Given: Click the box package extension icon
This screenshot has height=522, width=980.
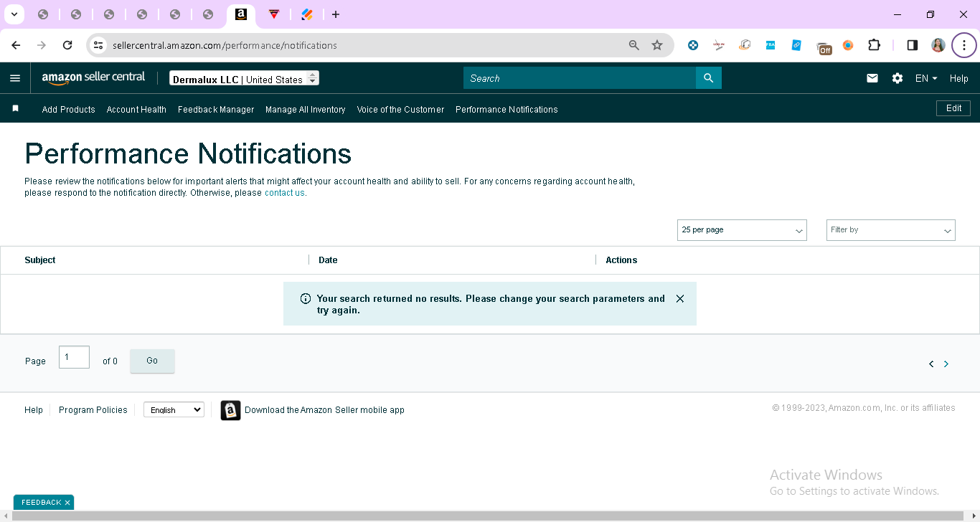Looking at the screenshot, I should tap(745, 45).
